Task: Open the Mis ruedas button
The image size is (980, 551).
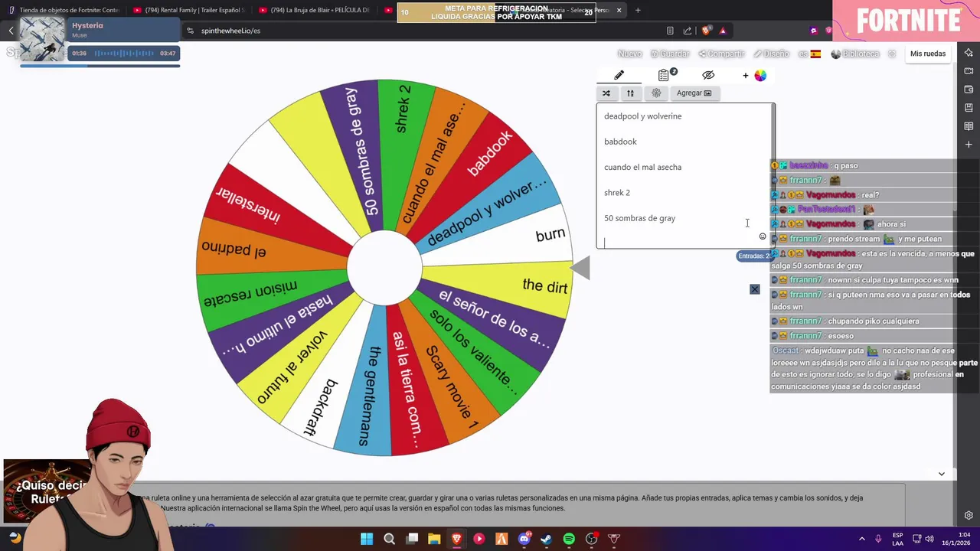Action: [928, 54]
